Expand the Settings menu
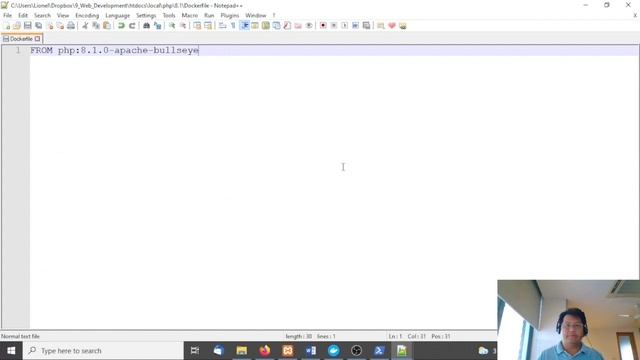Image resolution: width=640 pixels, height=360 pixels. (x=146, y=16)
